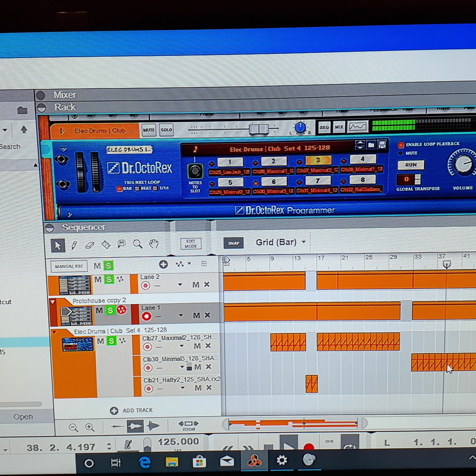Click the transport Record button
This screenshot has width=476, height=476.
point(309,446)
